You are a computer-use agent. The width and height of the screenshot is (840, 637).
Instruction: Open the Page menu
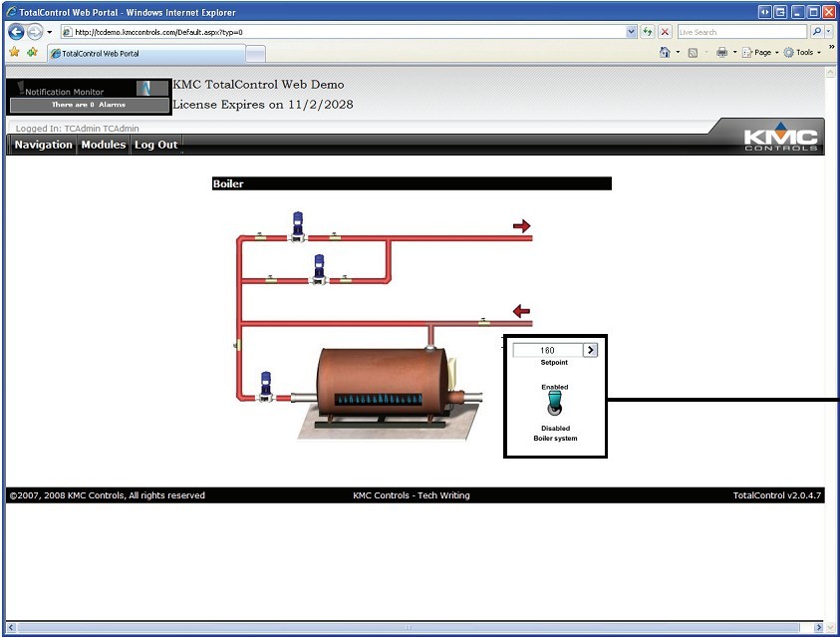760,53
